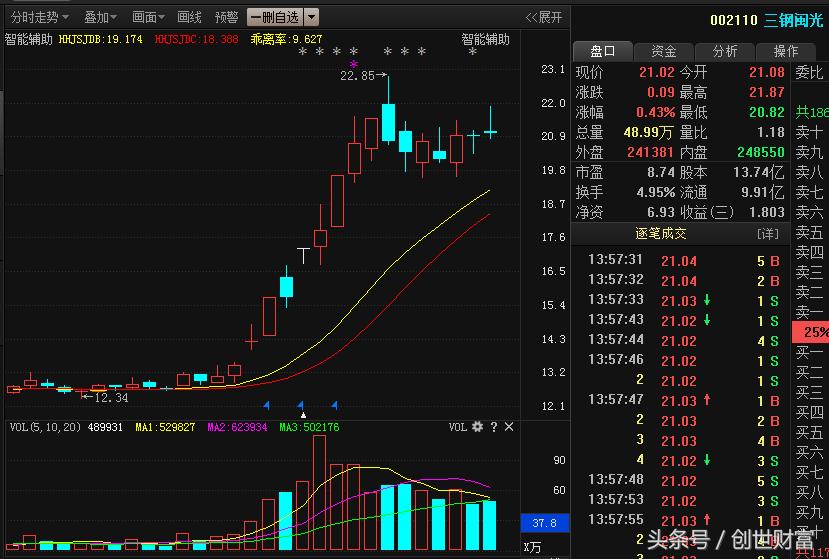Switch to the 资金 tab
The height and width of the screenshot is (559, 829).
click(664, 51)
